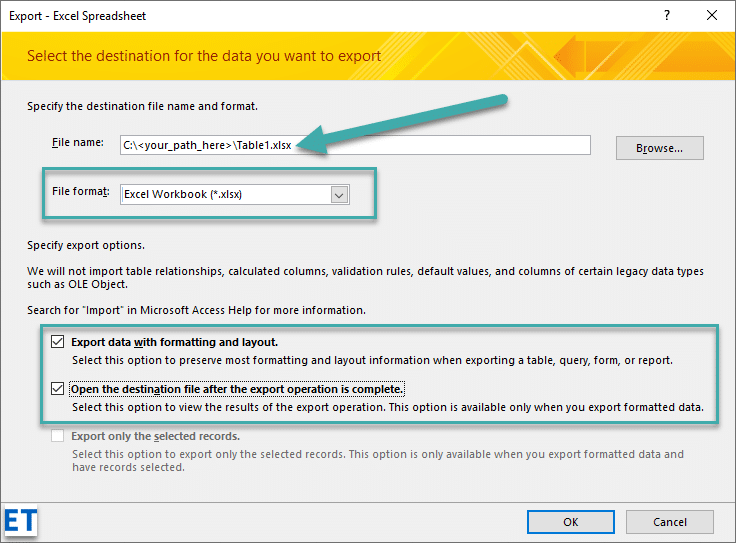This screenshot has height=543, width=736.
Task: Toggle Open the destination file after export checkbox
Action: click(x=58, y=389)
